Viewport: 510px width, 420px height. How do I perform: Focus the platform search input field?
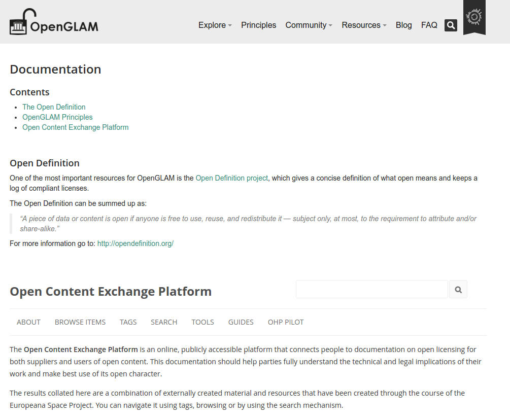click(372, 289)
